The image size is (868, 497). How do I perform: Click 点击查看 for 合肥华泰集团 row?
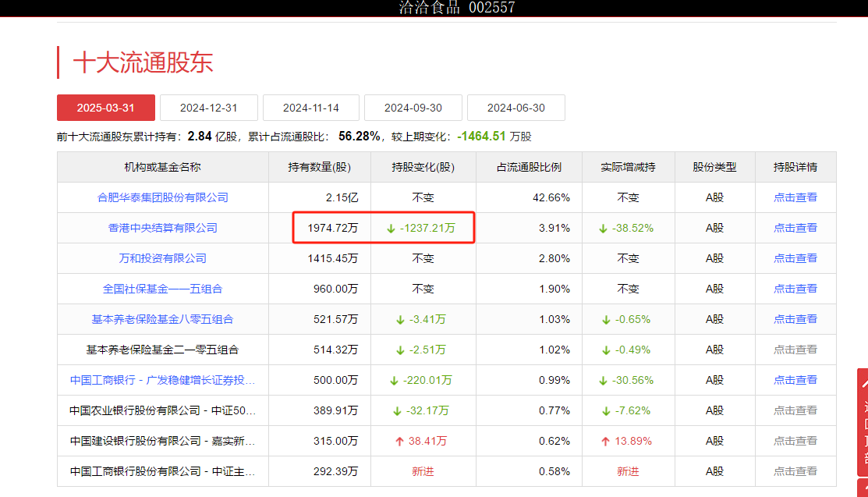point(795,197)
